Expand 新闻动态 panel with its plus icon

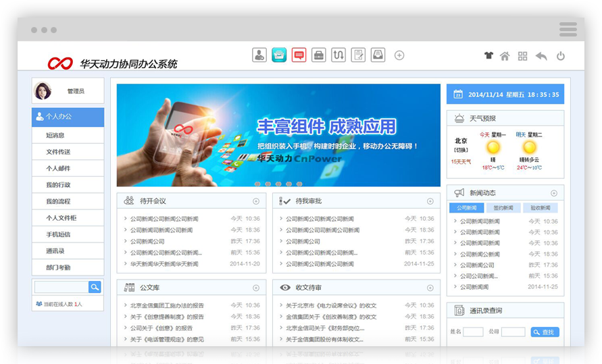click(554, 193)
